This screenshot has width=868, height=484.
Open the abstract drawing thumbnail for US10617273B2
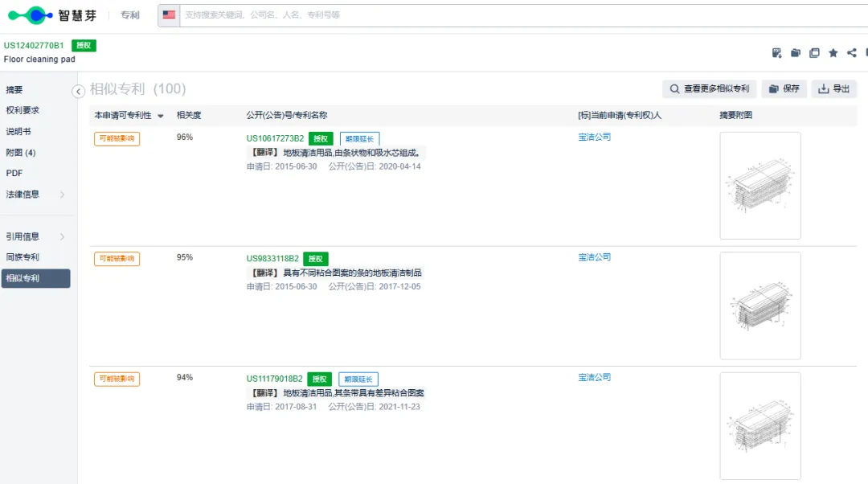760,186
